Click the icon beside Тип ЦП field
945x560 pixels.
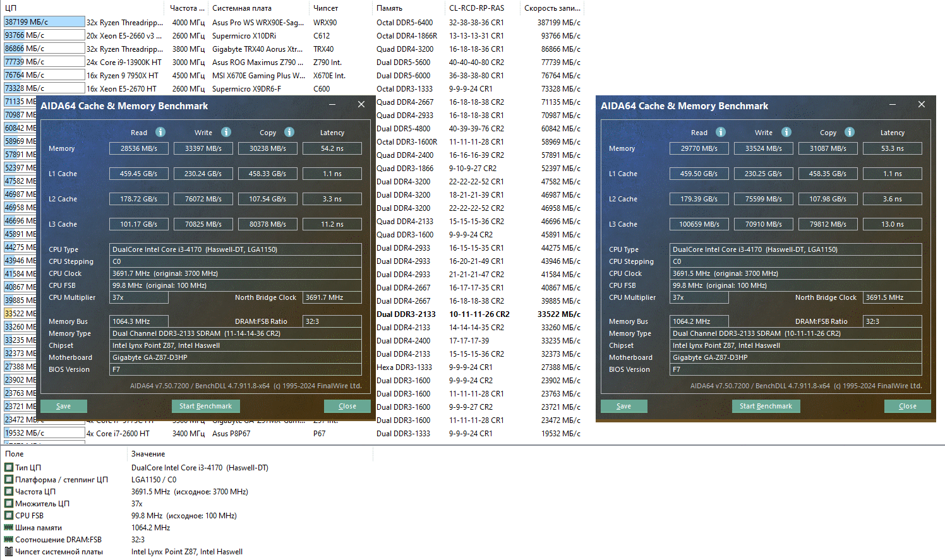pos(9,467)
